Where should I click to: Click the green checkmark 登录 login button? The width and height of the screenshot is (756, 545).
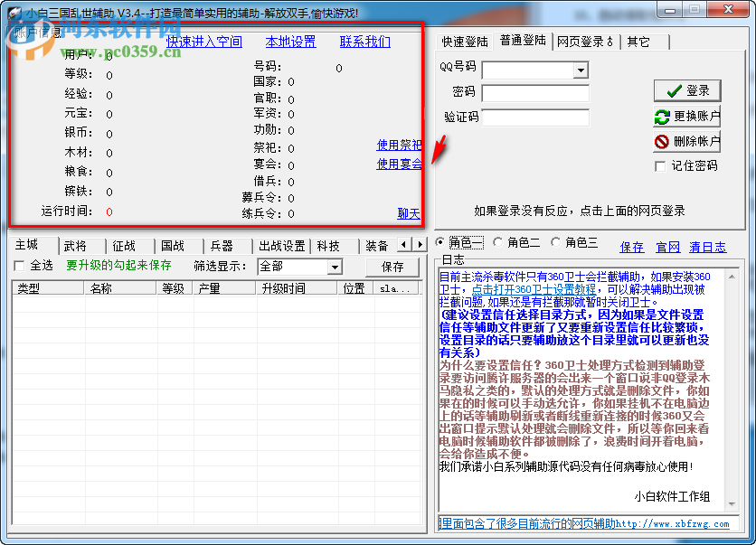[687, 90]
